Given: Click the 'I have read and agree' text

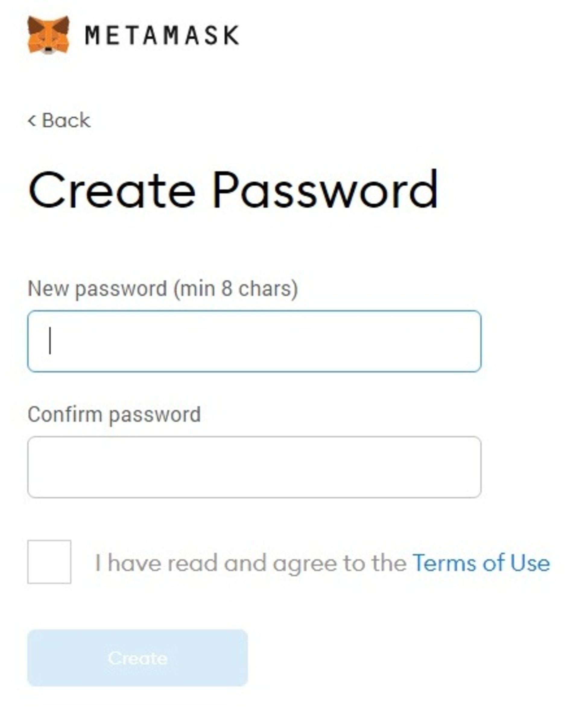Looking at the screenshot, I should click(251, 563).
